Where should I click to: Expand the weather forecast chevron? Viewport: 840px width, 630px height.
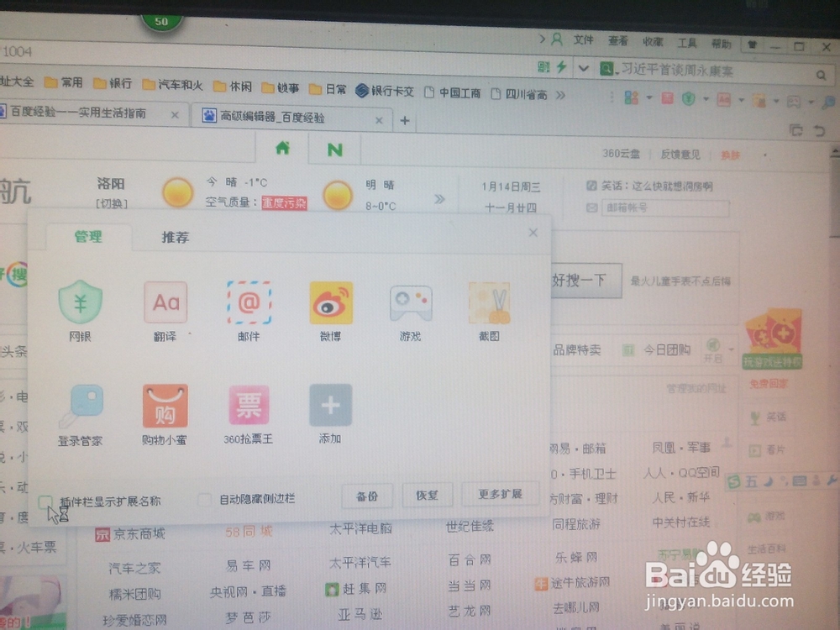(x=438, y=198)
